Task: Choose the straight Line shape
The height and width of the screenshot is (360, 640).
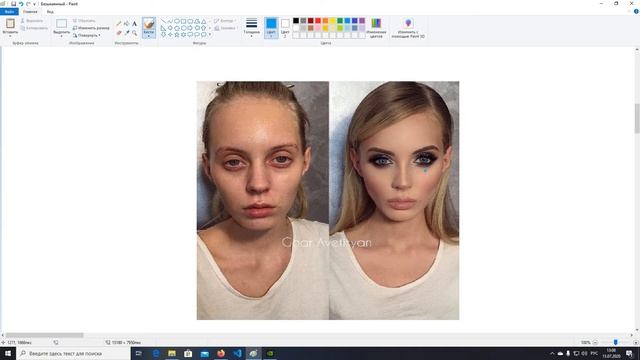Action: (x=164, y=21)
